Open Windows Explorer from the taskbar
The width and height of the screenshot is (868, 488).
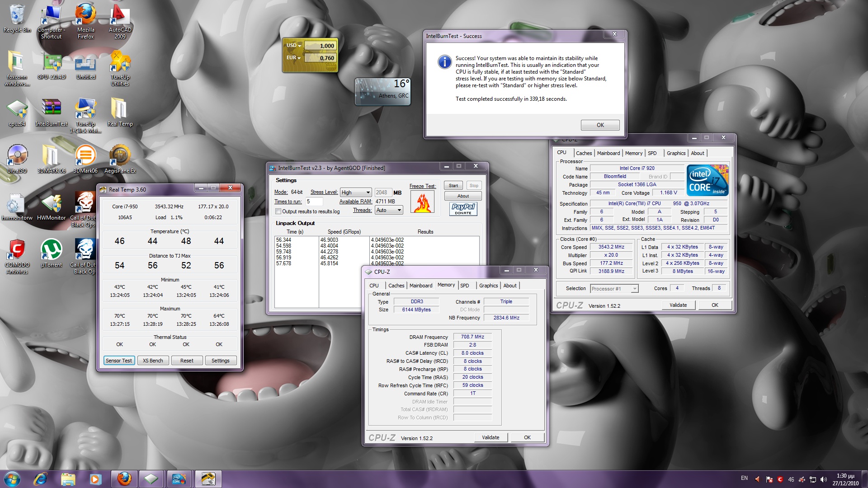pos(68,479)
